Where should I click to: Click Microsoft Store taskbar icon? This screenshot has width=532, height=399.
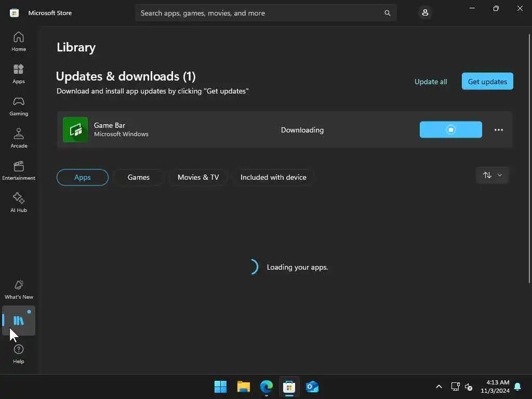(289, 387)
